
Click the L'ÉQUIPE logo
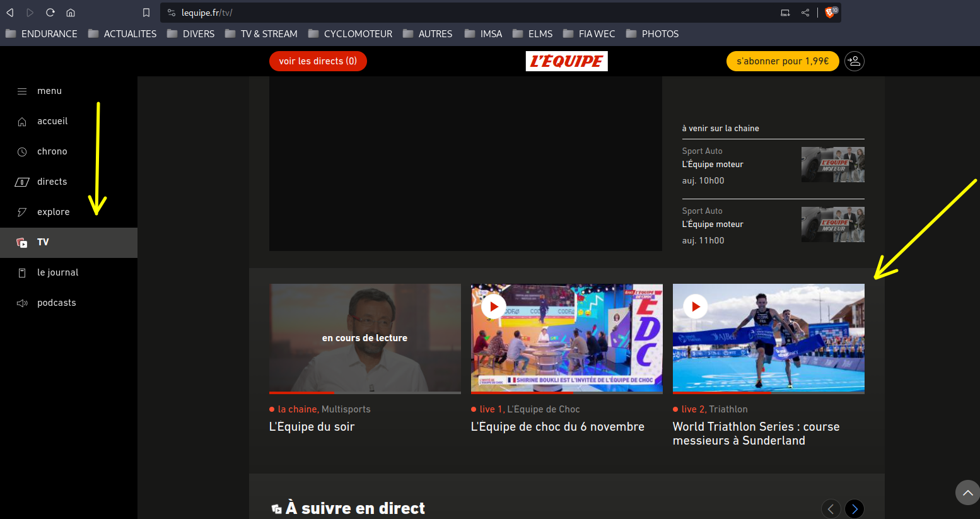(x=567, y=61)
